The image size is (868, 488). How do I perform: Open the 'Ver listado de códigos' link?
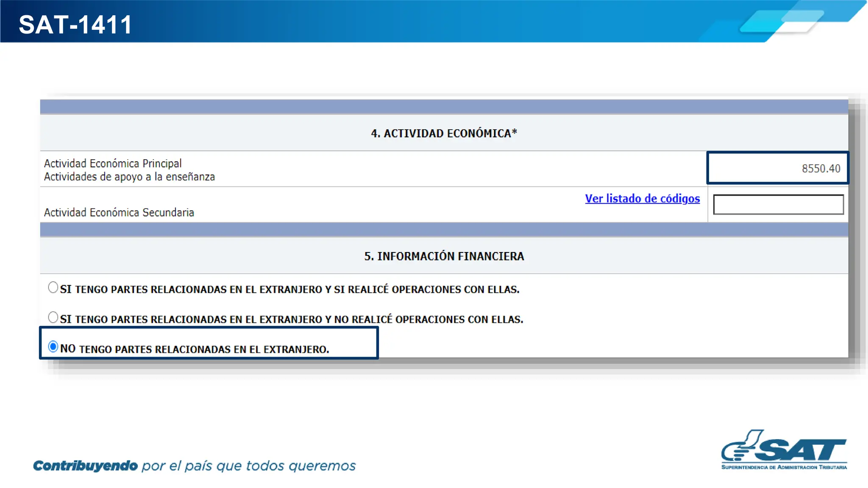point(642,199)
